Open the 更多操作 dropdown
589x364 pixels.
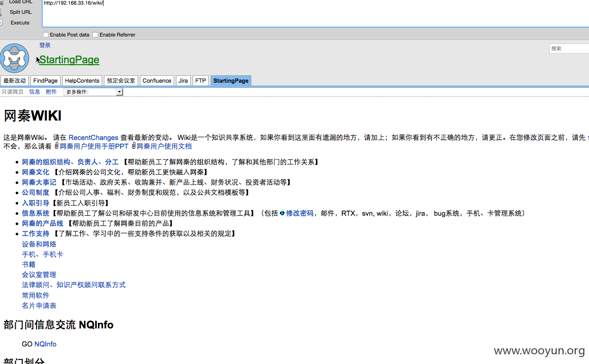(x=93, y=92)
